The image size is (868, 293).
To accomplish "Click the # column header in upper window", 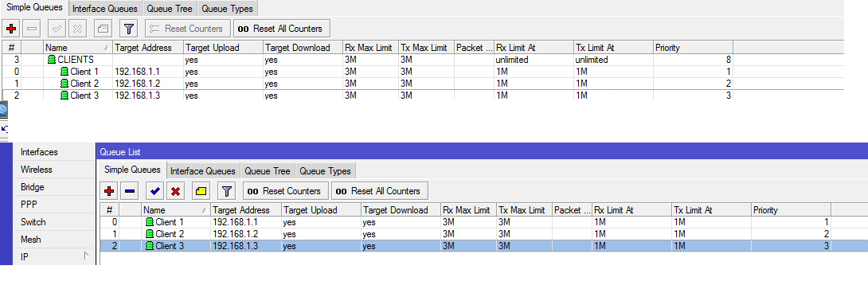I will pos(11,48).
